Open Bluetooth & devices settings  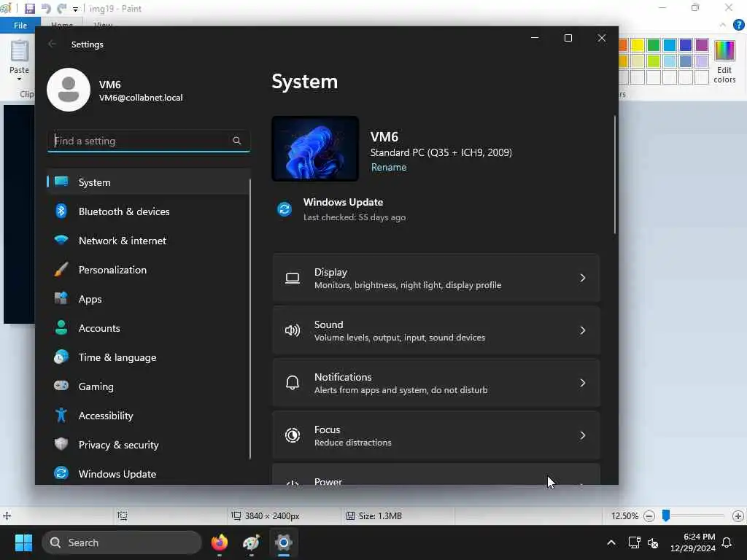click(x=148, y=211)
